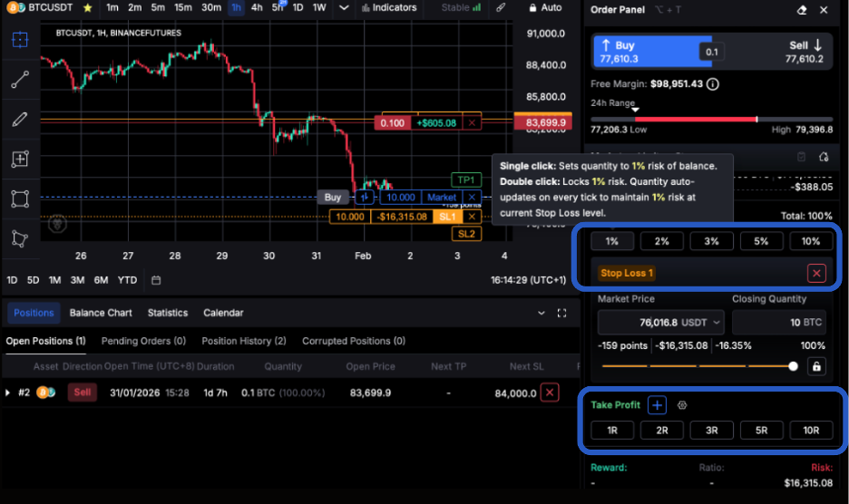Open Take Profit settings gear
The width and height of the screenshot is (849, 504).
click(682, 405)
